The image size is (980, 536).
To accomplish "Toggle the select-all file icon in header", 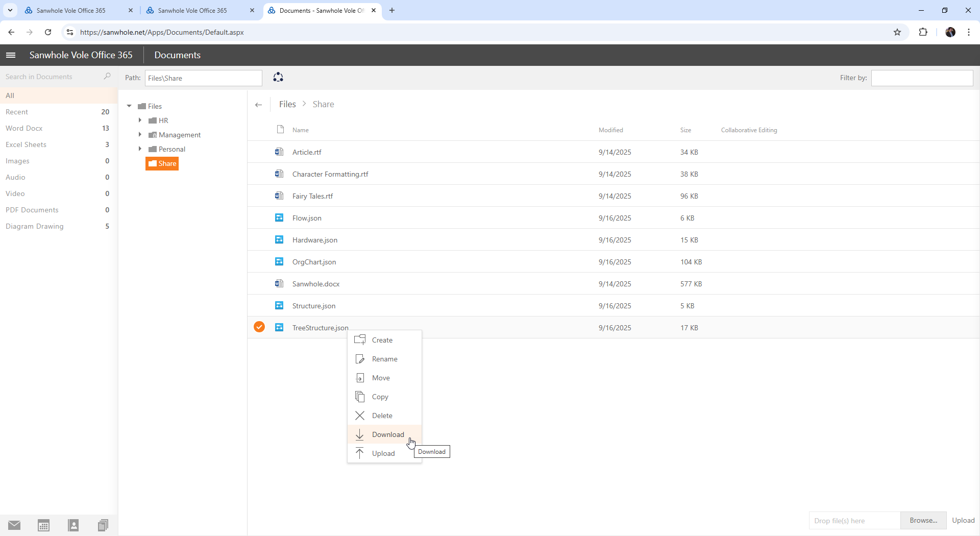I will tap(280, 130).
